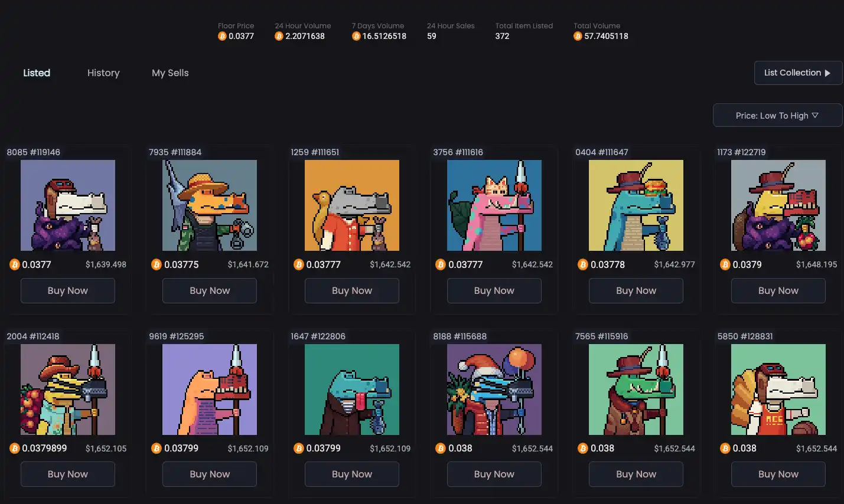844x504 pixels.
Task: Click the Bitcoin icon beside 24 Hour Volume
Action: (x=279, y=36)
